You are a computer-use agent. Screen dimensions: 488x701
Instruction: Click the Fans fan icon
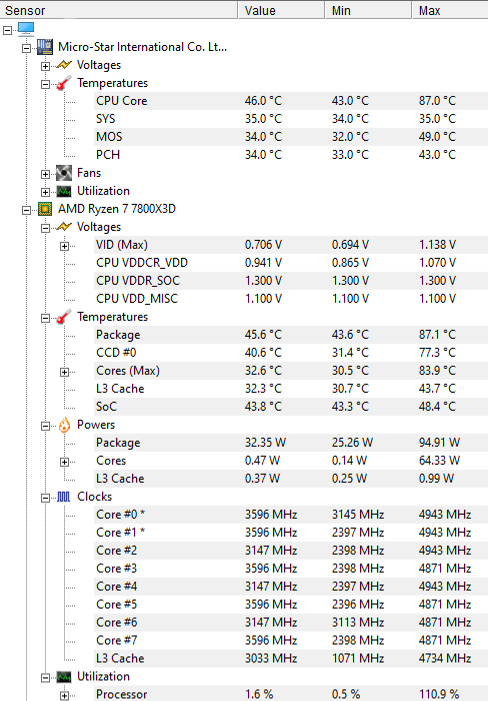click(64, 173)
